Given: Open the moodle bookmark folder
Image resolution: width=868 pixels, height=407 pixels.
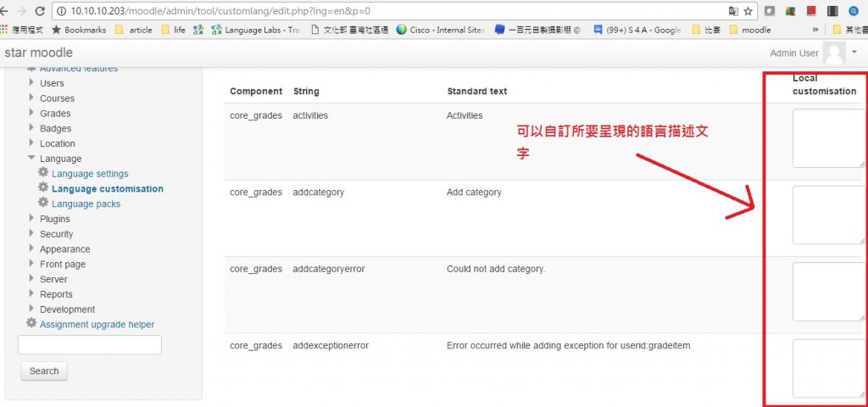Looking at the screenshot, I should pos(750,30).
